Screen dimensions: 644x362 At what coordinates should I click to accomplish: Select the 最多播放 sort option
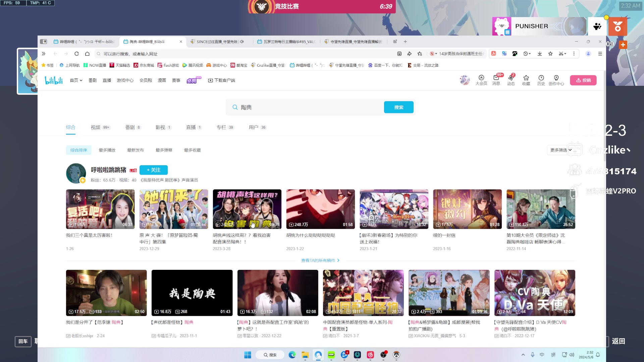pyautogui.click(x=107, y=150)
